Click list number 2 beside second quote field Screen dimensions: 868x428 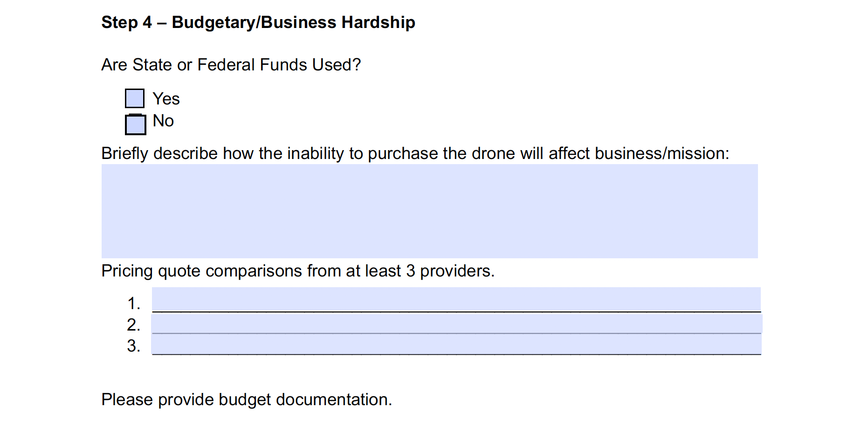pyautogui.click(x=134, y=324)
